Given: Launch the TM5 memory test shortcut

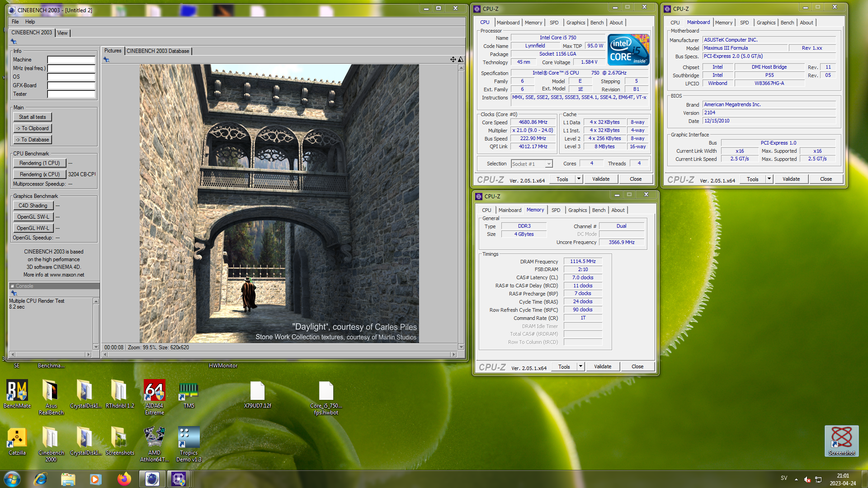Looking at the screenshot, I should click(189, 394).
